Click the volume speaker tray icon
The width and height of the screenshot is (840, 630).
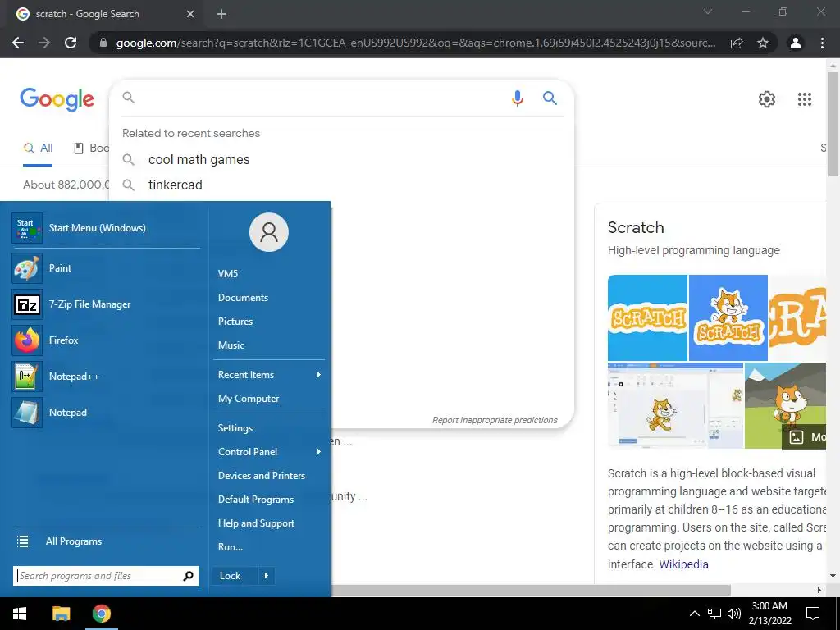734,614
